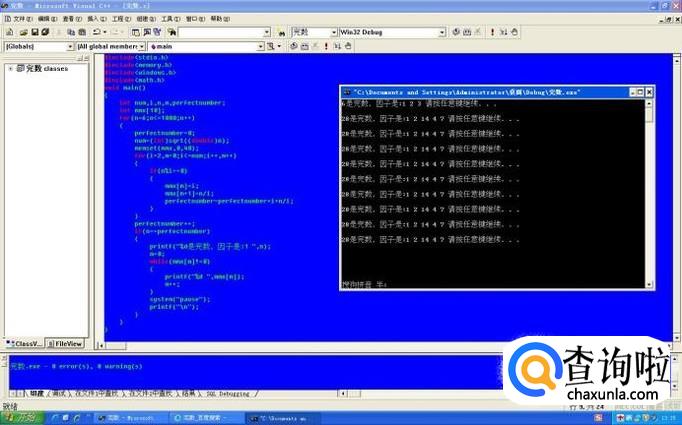Switch to the FileView tab
The image size is (682, 425).
coord(64,344)
